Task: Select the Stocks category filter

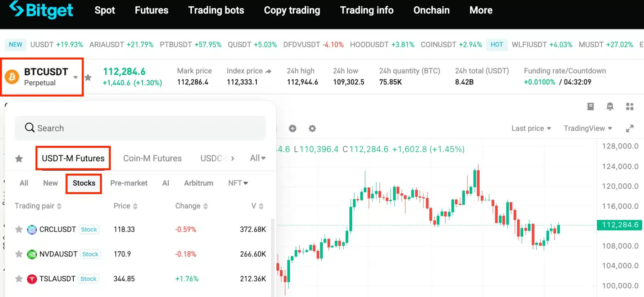Action: click(84, 183)
